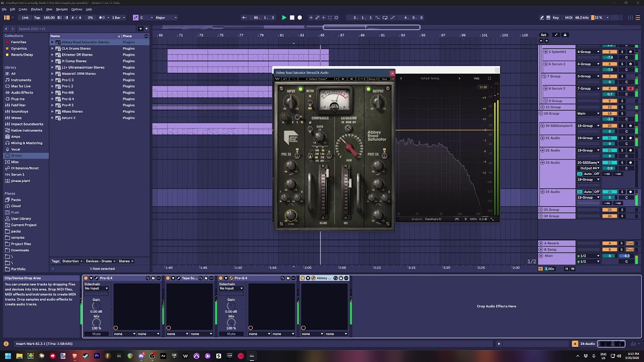Open Audio Effects browser category
The width and height of the screenshot is (644, 362).
(x=22, y=93)
